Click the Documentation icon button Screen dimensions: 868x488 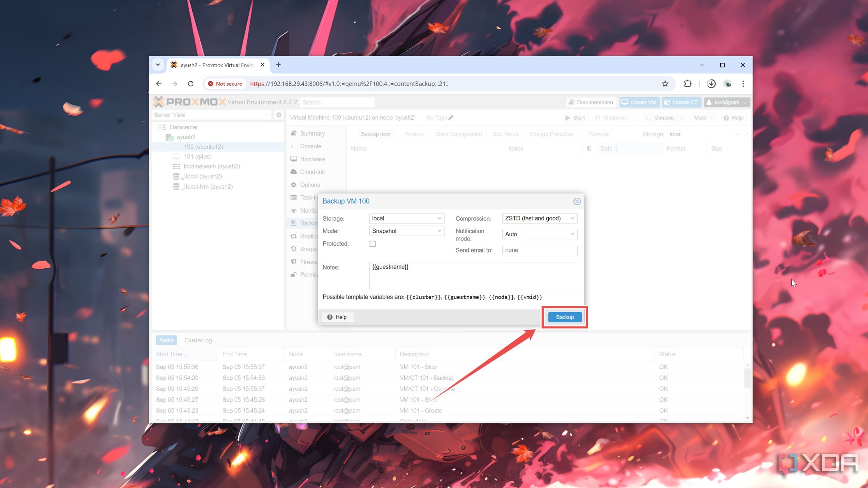[x=590, y=102]
